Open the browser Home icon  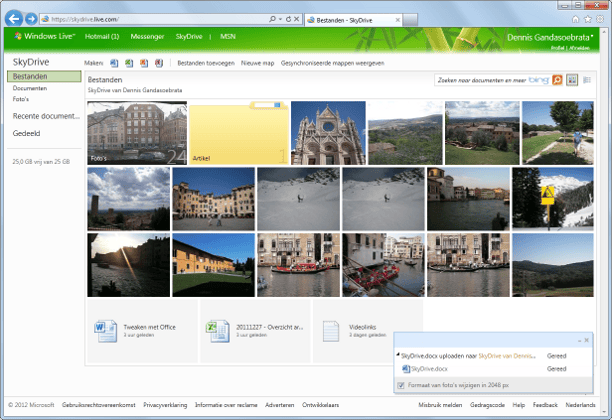tap(575, 19)
